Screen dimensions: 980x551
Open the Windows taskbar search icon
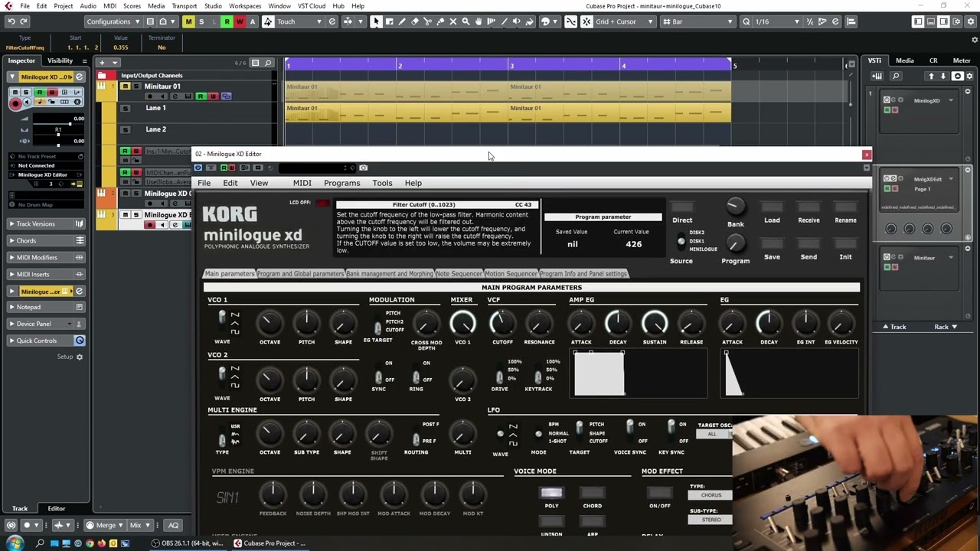coord(40,543)
